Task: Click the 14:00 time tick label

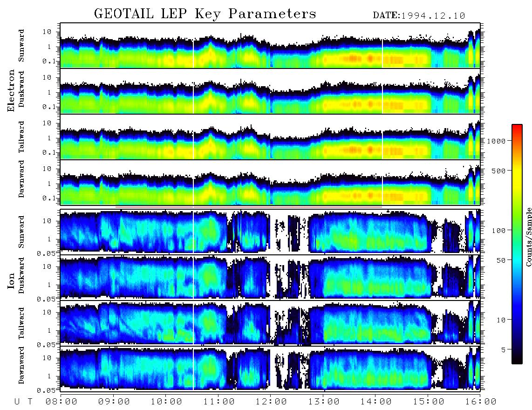Action: (x=376, y=402)
